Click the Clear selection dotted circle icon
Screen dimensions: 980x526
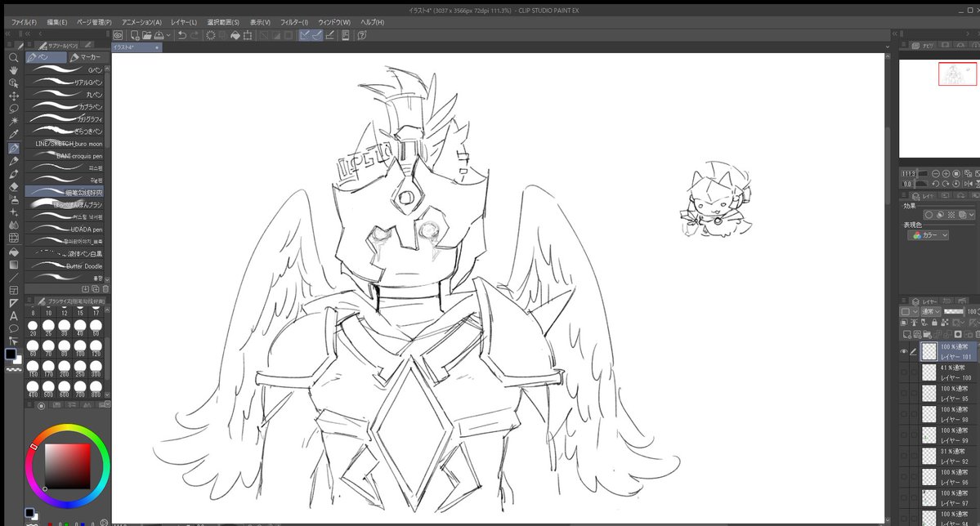[211, 35]
